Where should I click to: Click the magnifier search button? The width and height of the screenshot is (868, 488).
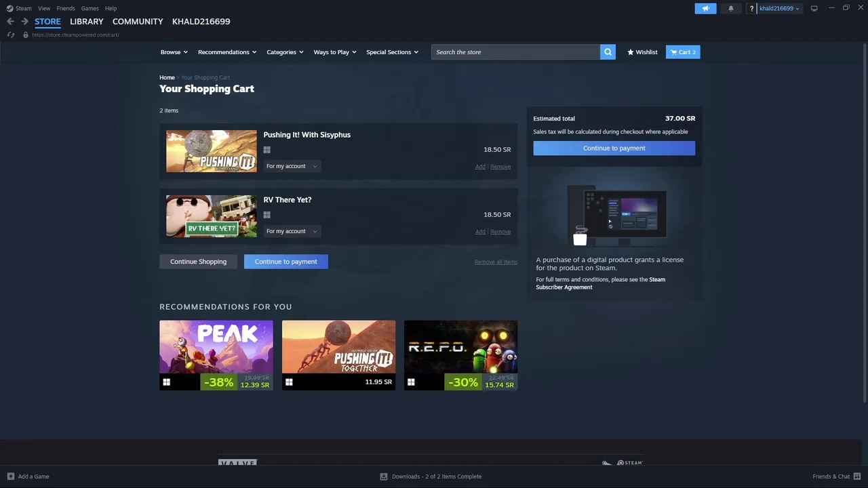coord(608,52)
